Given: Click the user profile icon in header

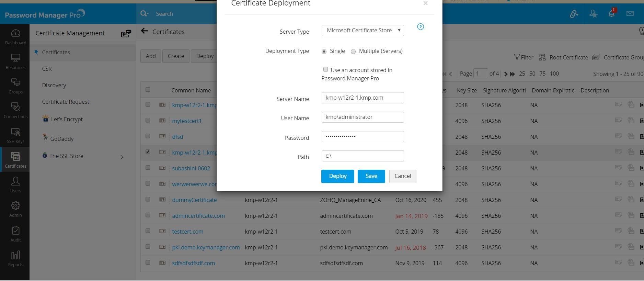Looking at the screenshot, I should [593, 14].
